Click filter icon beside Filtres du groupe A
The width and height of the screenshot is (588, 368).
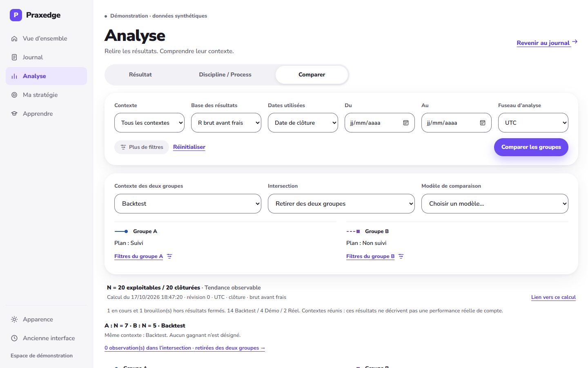coord(169,256)
